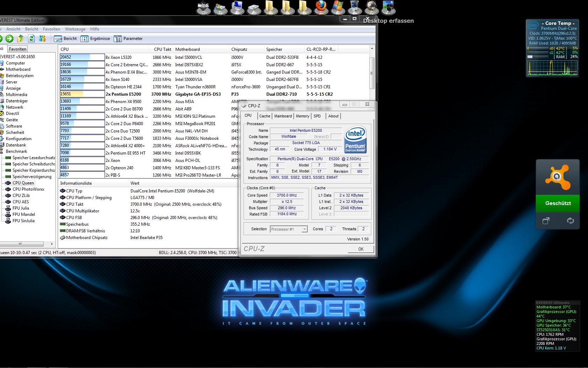588x368 pixels.
Task: Open the Windows flag icon in the dock
Action: pos(338,8)
